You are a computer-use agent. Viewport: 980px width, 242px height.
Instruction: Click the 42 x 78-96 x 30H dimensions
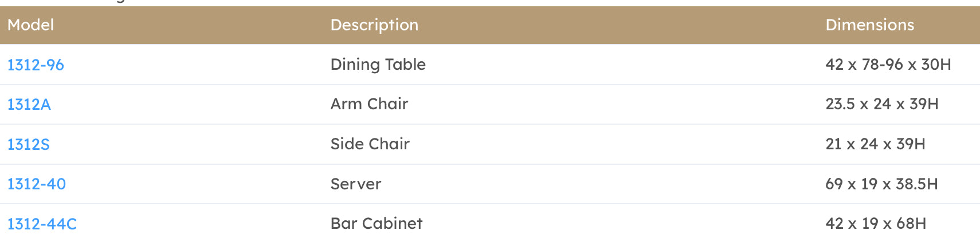pos(888,65)
